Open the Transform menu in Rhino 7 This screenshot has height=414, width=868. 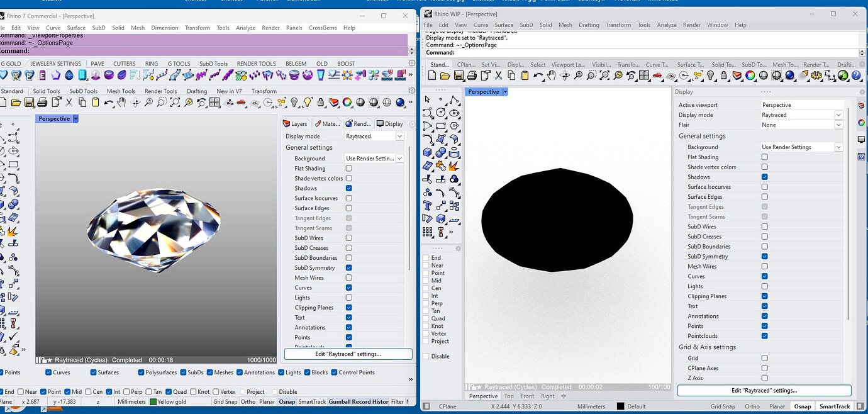click(x=197, y=28)
